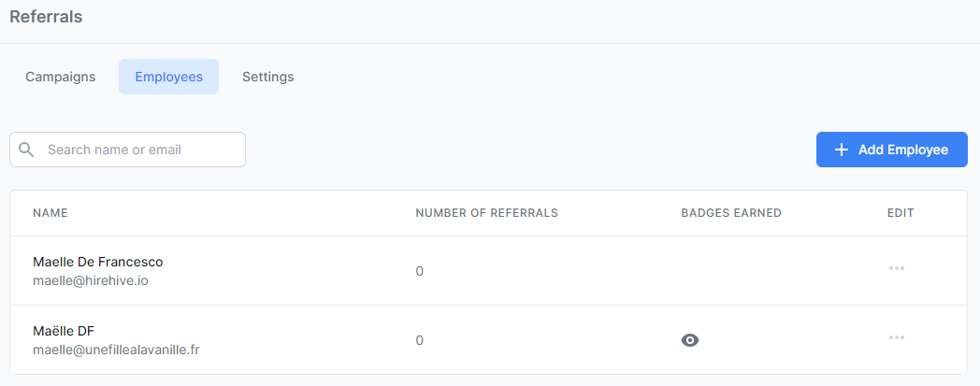Click the Referrals page heading
Viewport: 980px width, 386px height.
point(46,17)
